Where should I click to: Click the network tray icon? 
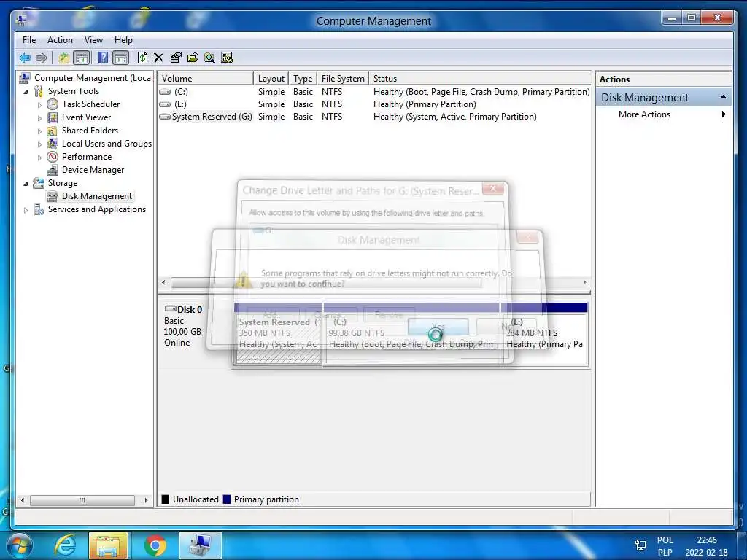click(x=640, y=545)
